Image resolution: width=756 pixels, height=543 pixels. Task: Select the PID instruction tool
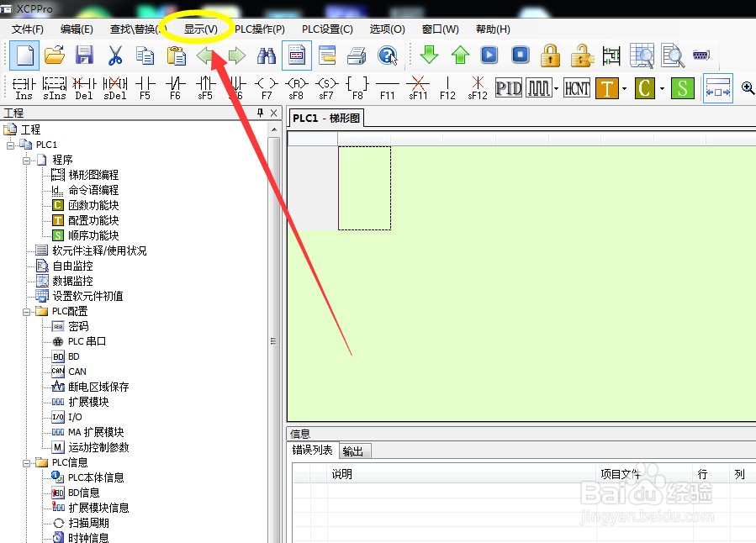coord(509,87)
